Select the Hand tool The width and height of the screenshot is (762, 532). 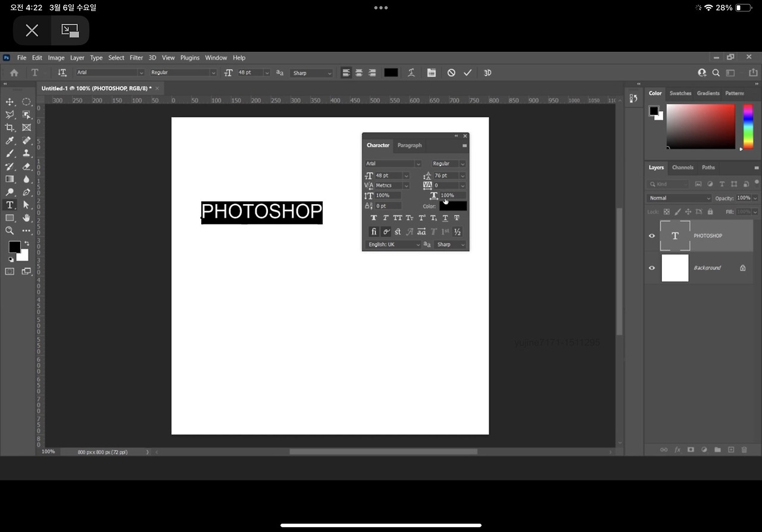pos(26,218)
